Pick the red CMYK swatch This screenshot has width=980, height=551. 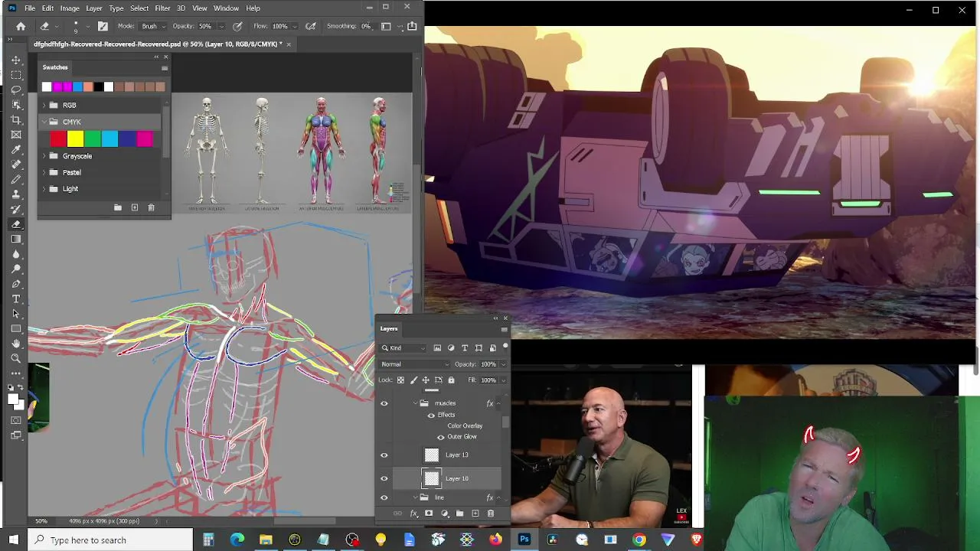coord(58,139)
